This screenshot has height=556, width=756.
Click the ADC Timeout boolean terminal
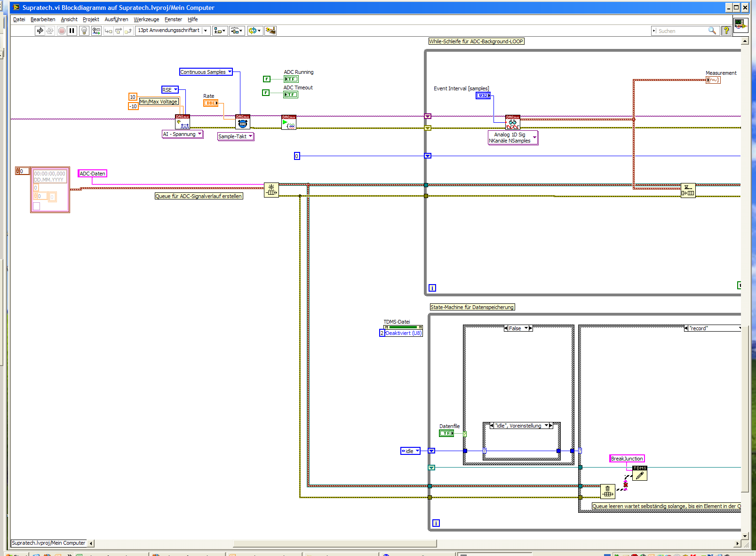point(291,95)
